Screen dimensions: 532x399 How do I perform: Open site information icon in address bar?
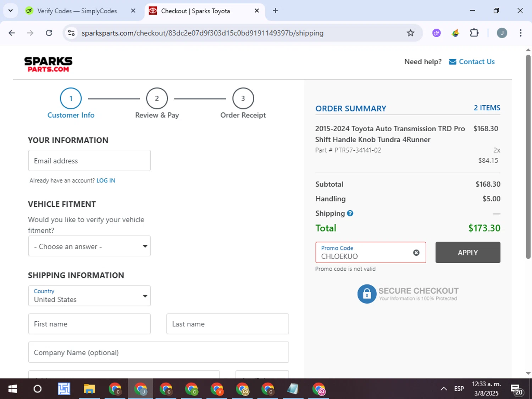click(71, 33)
